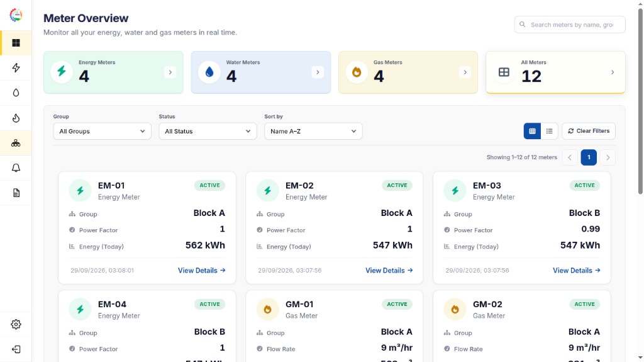Click the lightning icon on the Energy Meters card
The height and width of the screenshot is (362, 644).
[62, 72]
